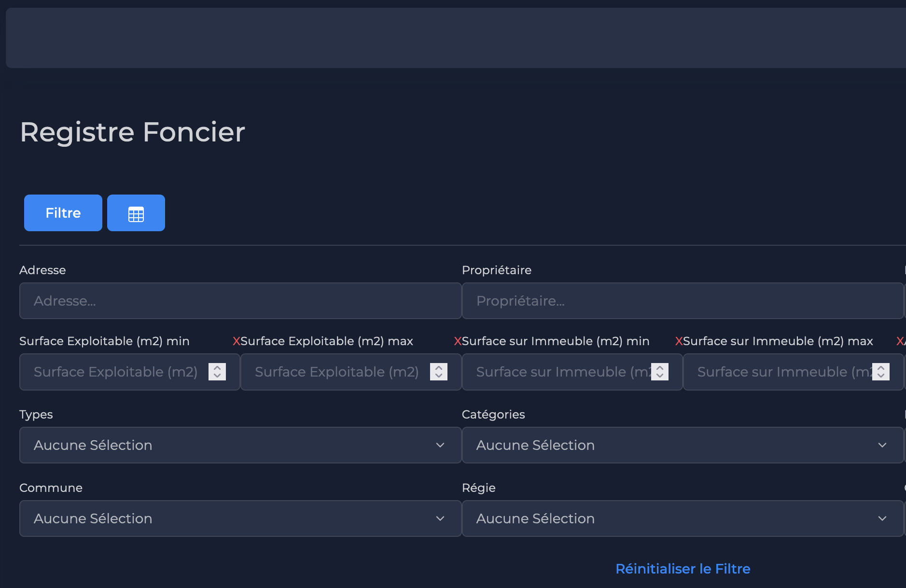Click red X left of Surface Exploitable max label
906x588 pixels.
(x=236, y=341)
